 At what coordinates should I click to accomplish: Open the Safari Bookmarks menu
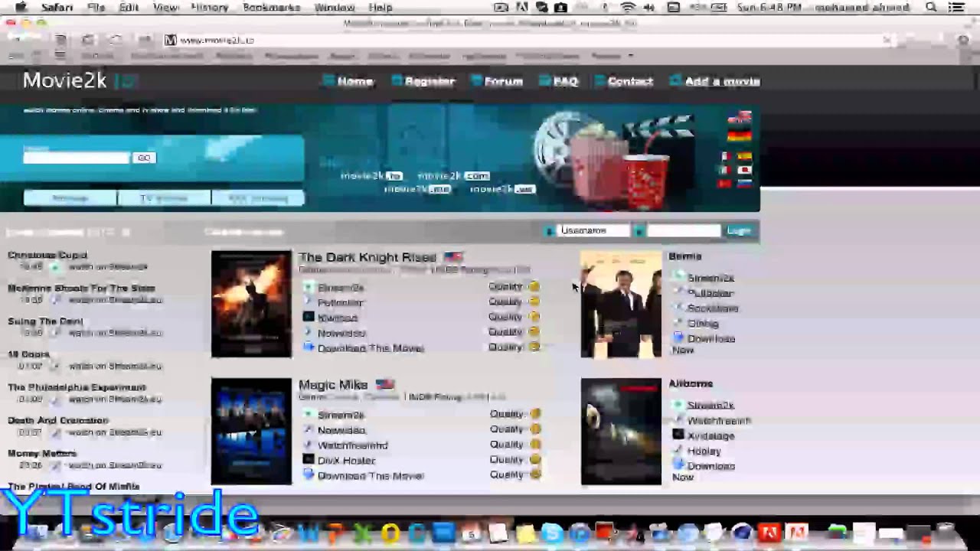tap(271, 8)
